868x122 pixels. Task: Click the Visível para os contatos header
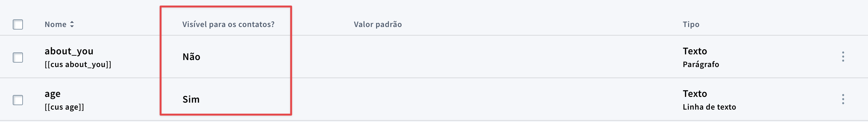click(x=228, y=24)
